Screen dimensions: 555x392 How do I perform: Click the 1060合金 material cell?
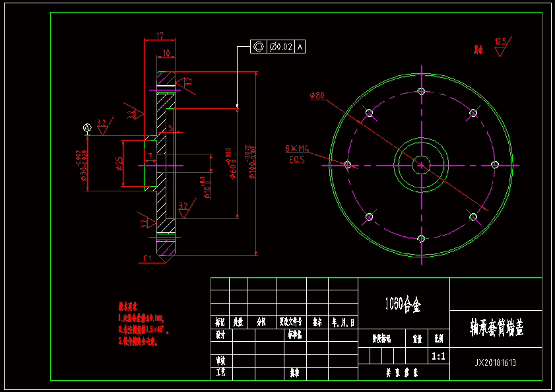[403, 304]
